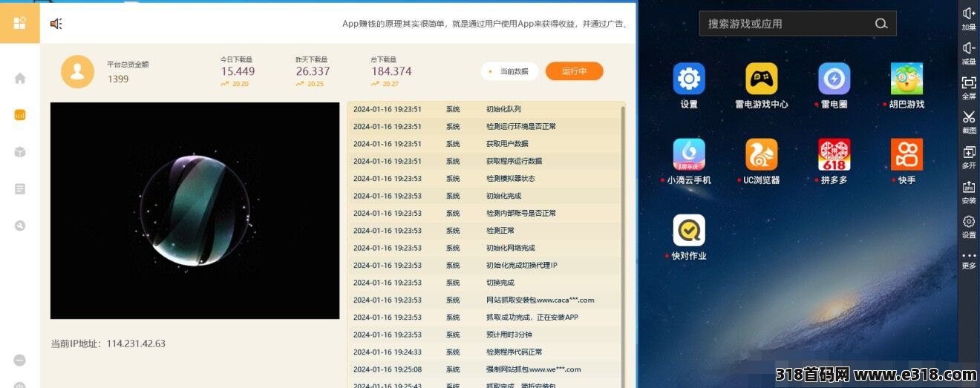Open the 雷电圈 app icon
The image size is (980, 388).
(x=834, y=86)
